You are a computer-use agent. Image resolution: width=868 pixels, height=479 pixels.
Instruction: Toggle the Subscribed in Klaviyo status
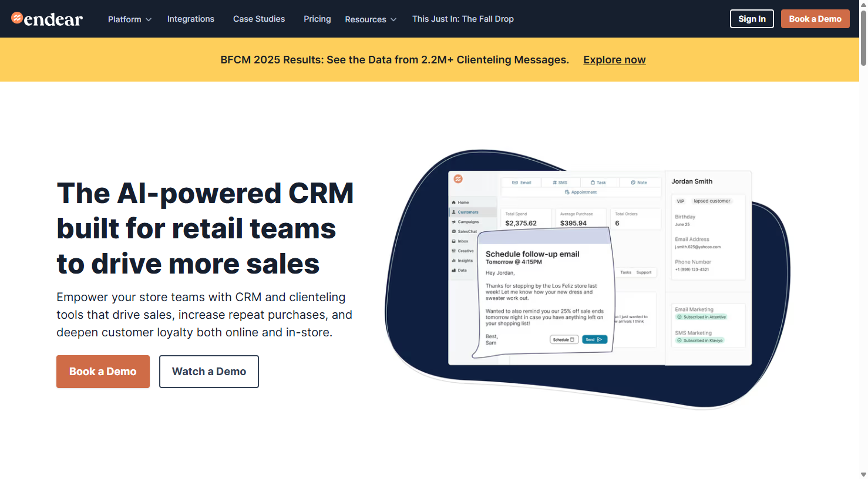699,340
